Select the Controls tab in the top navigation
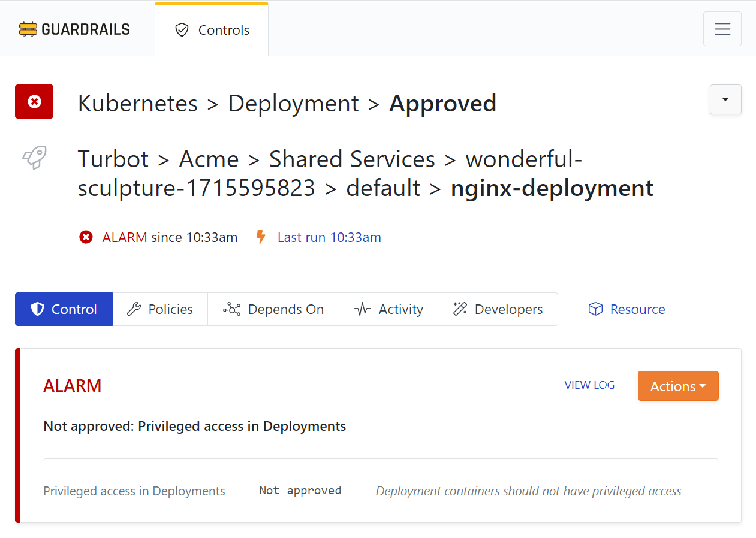The image size is (756, 538). click(212, 29)
